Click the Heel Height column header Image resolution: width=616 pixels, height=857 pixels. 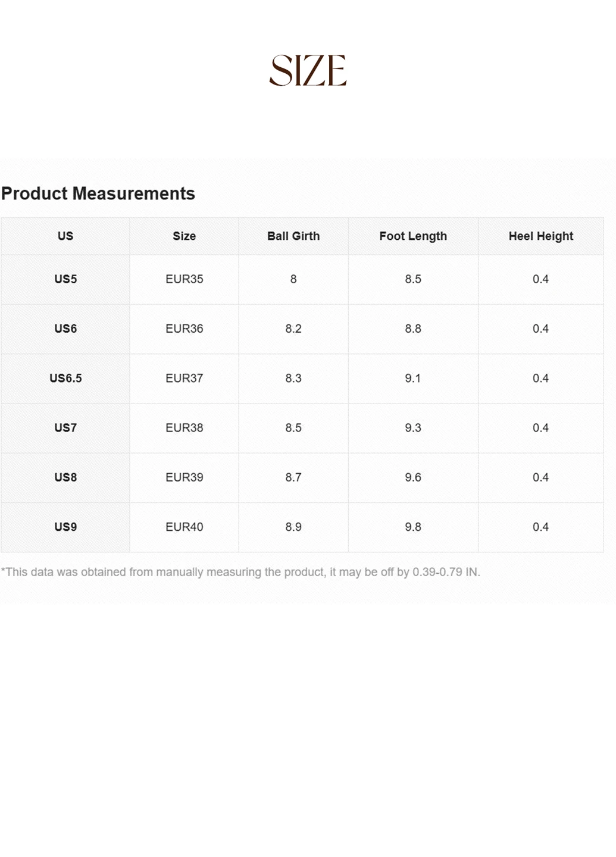(541, 236)
